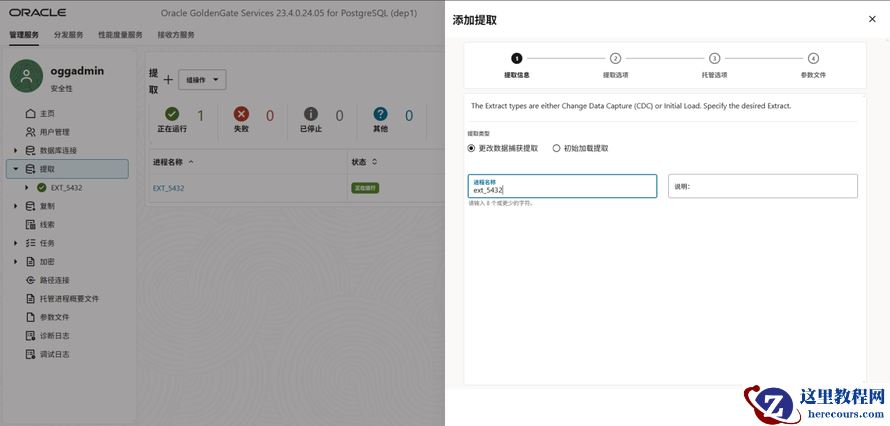The height and width of the screenshot is (426, 890).
Task: Click the 正在运行 status badge in table
Action: tap(365, 188)
